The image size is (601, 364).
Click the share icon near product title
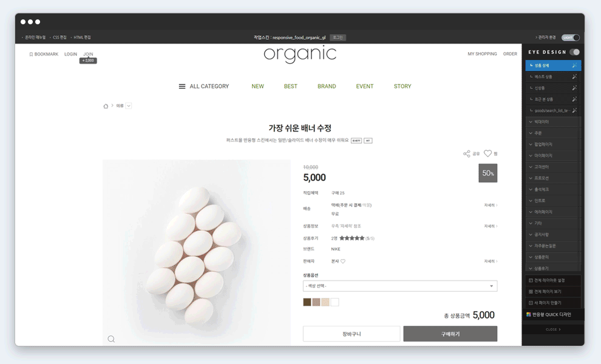[x=466, y=153]
